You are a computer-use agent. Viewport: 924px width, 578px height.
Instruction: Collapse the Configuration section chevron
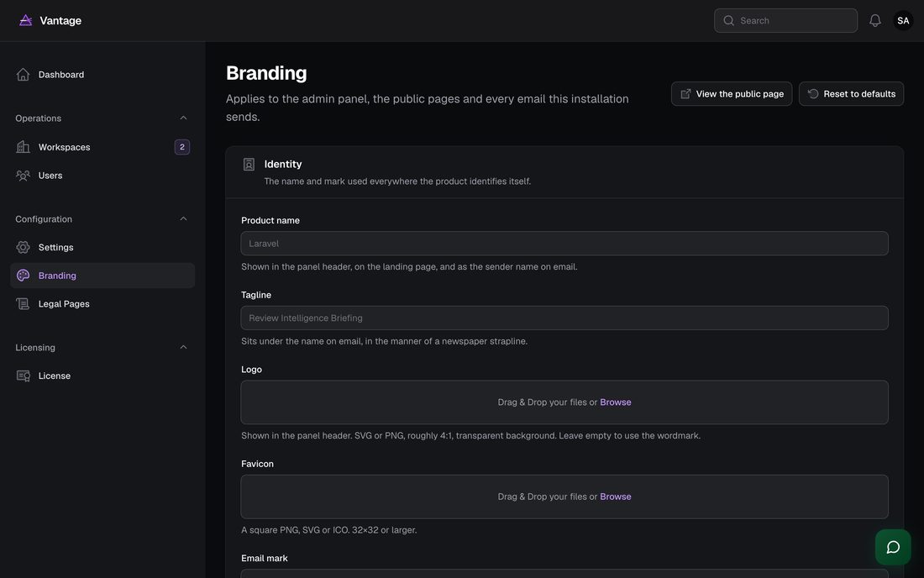[x=183, y=218]
